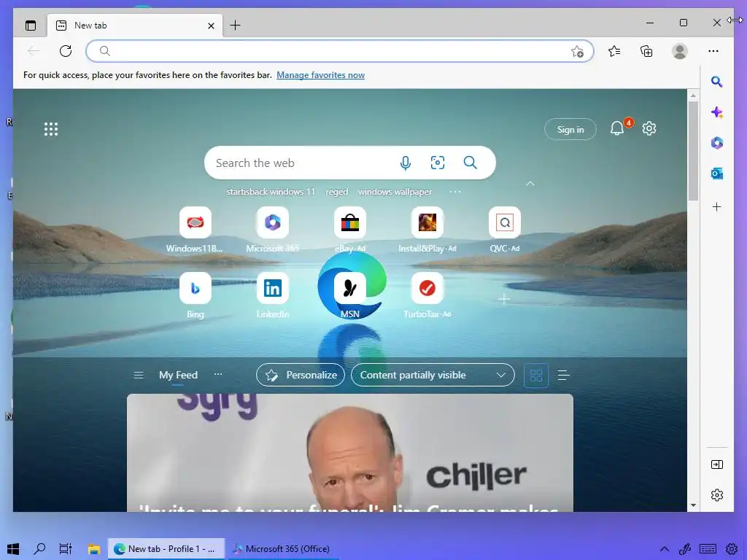
Task: Open the Favorites list icon
Action: [614, 51]
